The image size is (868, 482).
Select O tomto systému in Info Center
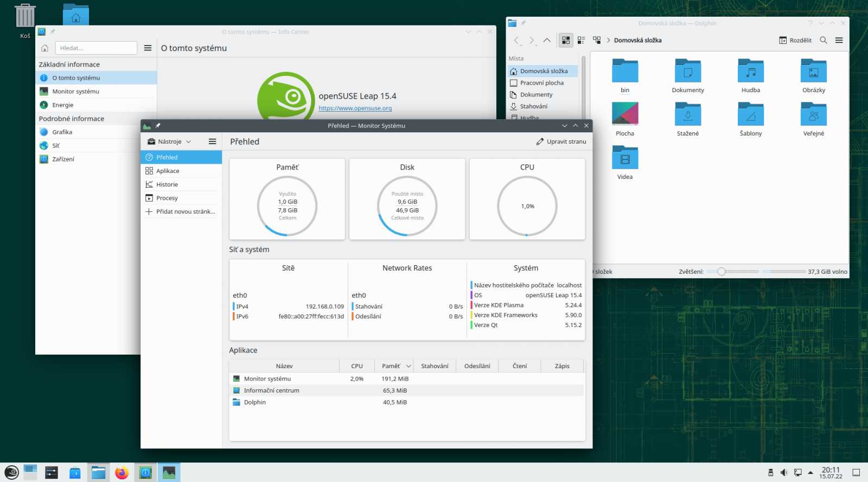pyautogui.click(x=96, y=78)
